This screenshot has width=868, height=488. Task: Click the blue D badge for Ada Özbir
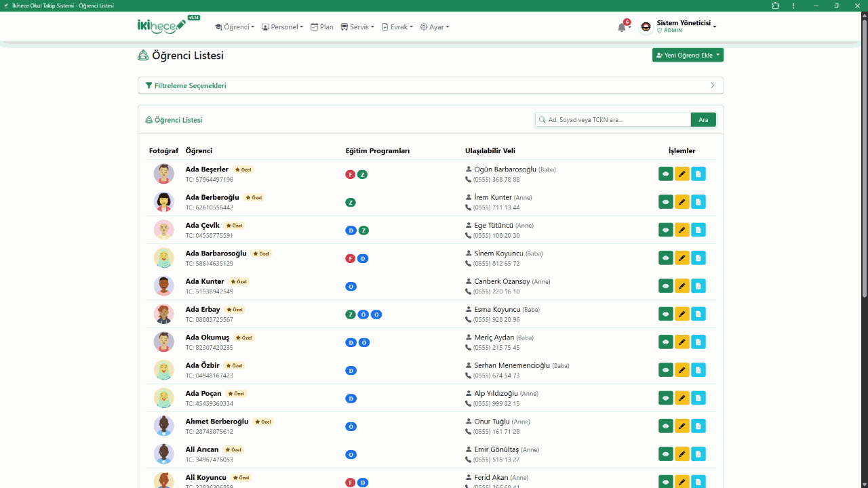[351, 371]
